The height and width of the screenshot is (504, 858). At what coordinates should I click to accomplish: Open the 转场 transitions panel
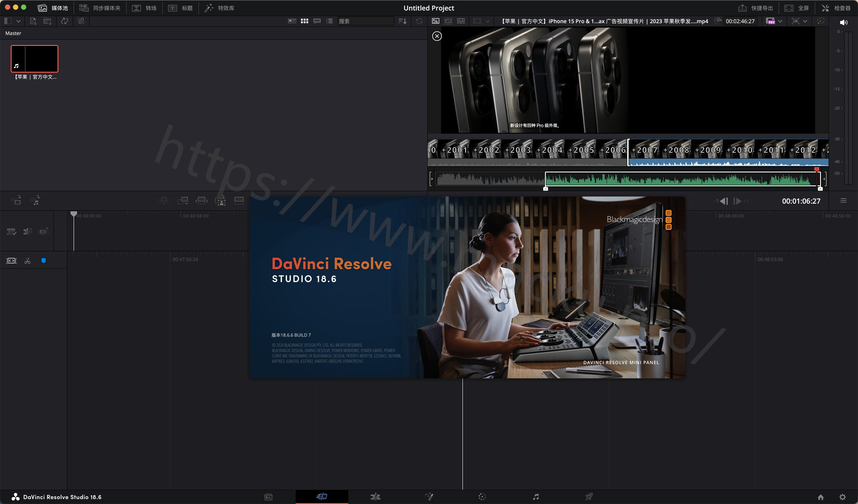click(144, 8)
